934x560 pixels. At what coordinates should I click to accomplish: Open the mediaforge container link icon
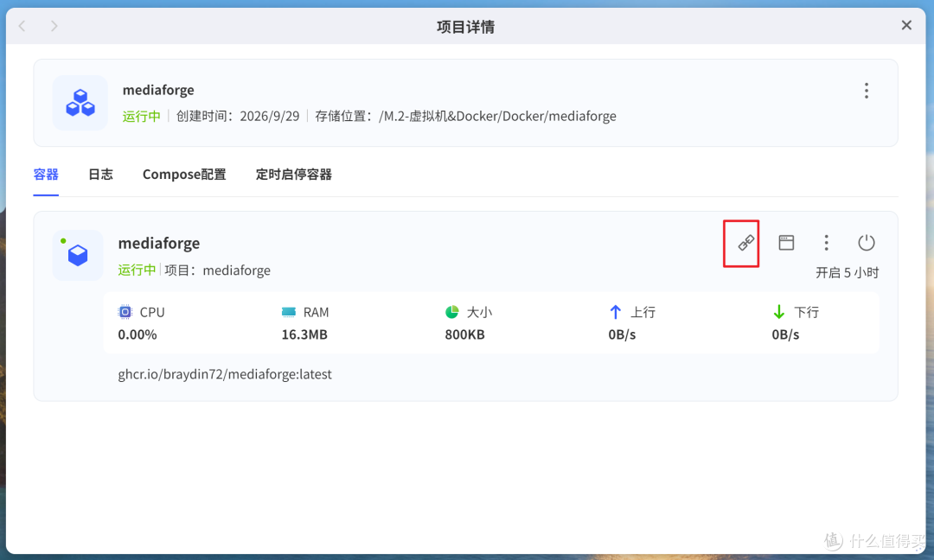point(745,243)
